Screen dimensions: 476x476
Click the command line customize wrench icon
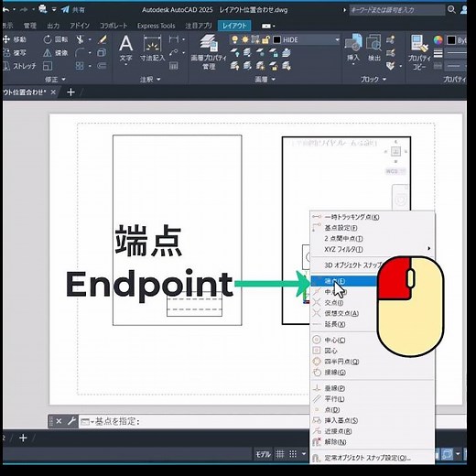(x=71, y=421)
